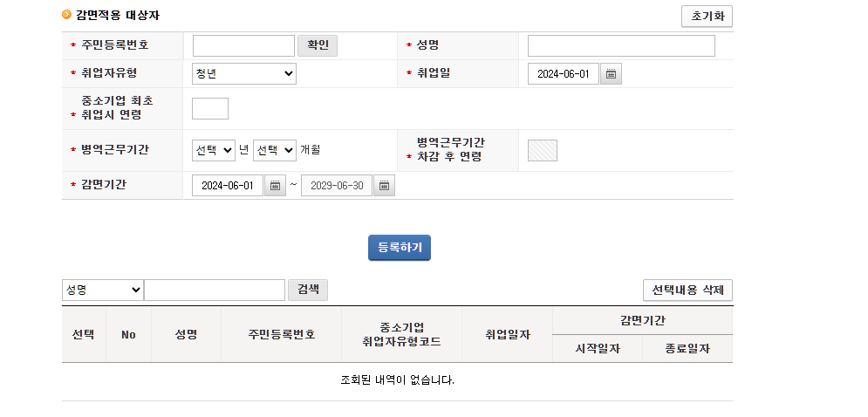868x417 pixels.
Task: Select the 중소기업 최초 취업시 연령 field
Action: click(210, 109)
